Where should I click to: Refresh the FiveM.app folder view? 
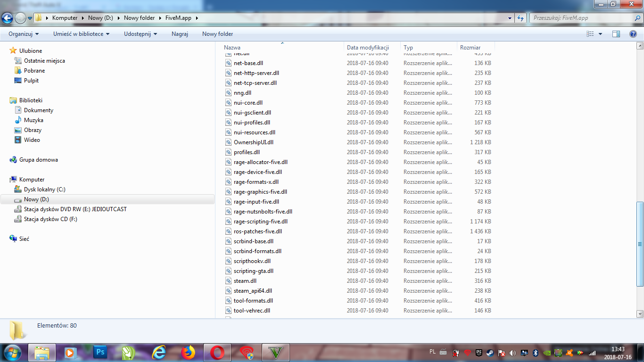click(x=520, y=18)
